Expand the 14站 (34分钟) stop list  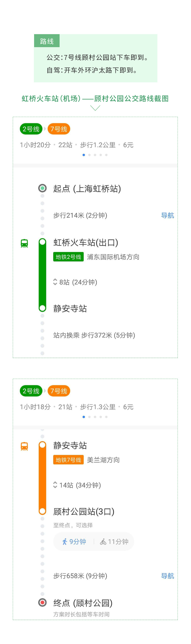(77, 485)
